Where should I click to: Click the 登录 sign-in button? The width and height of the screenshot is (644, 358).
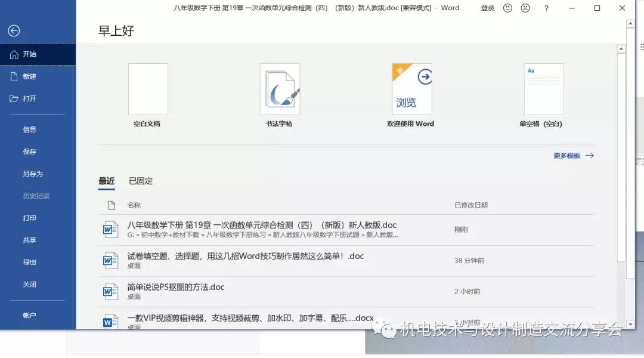click(487, 8)
